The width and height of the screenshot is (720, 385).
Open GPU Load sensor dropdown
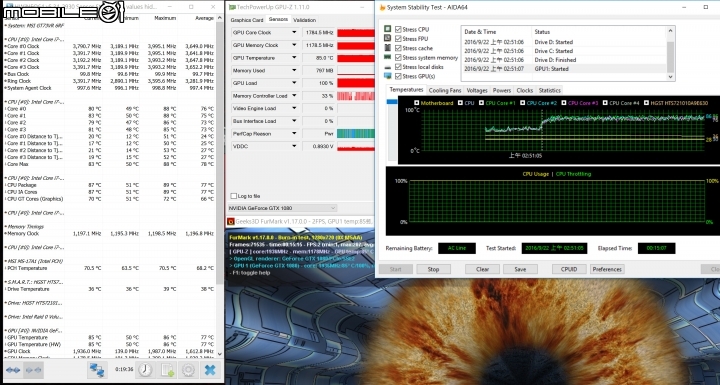[x=294, y=83]
